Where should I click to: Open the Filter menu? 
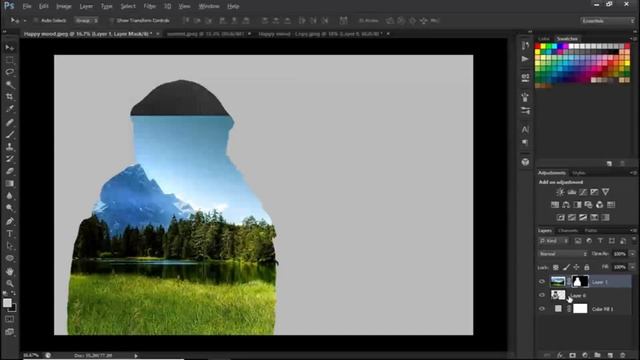coord(150,6)
